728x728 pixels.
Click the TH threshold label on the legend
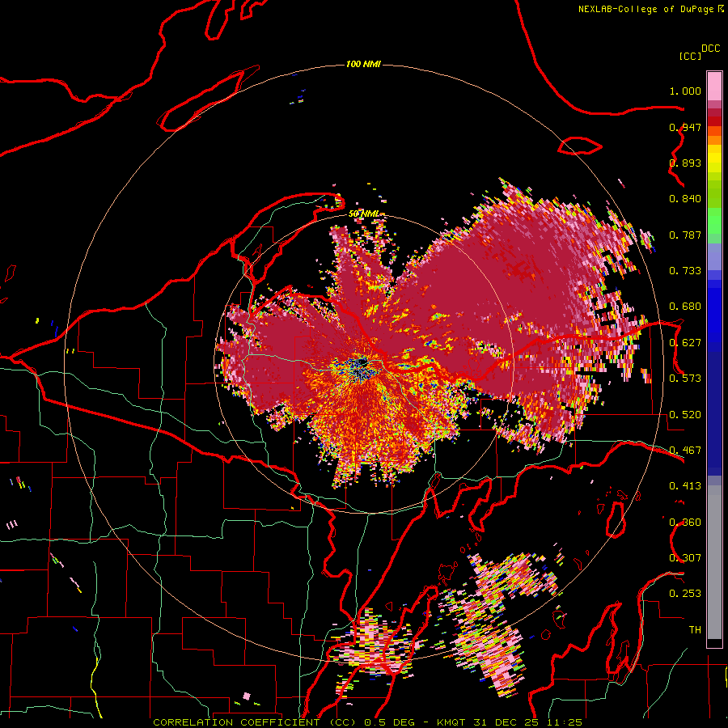[695, 629]
